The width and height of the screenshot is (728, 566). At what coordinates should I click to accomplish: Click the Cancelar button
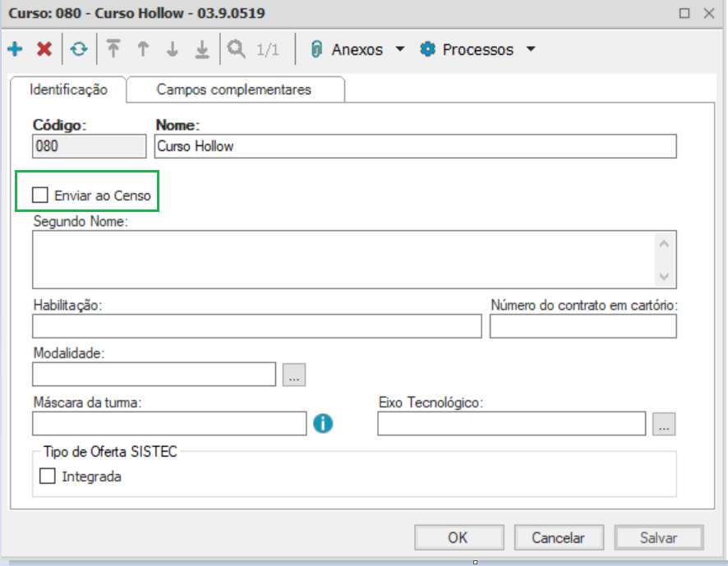(x=559, y=538)
